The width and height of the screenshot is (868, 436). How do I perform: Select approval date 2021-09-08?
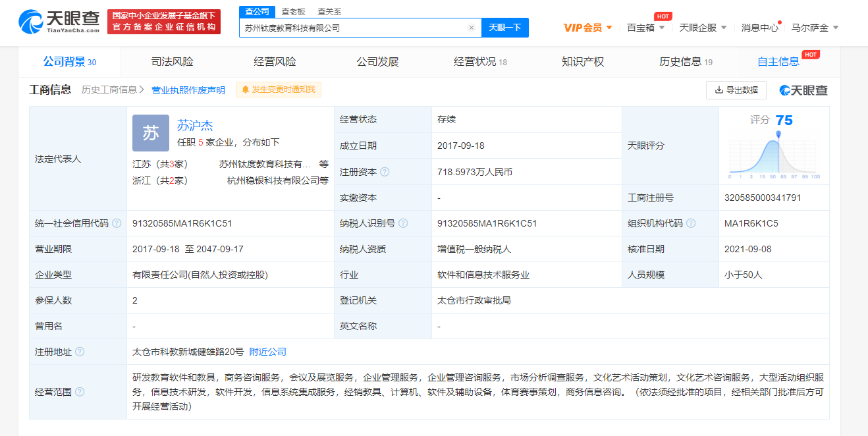[748, 249]
